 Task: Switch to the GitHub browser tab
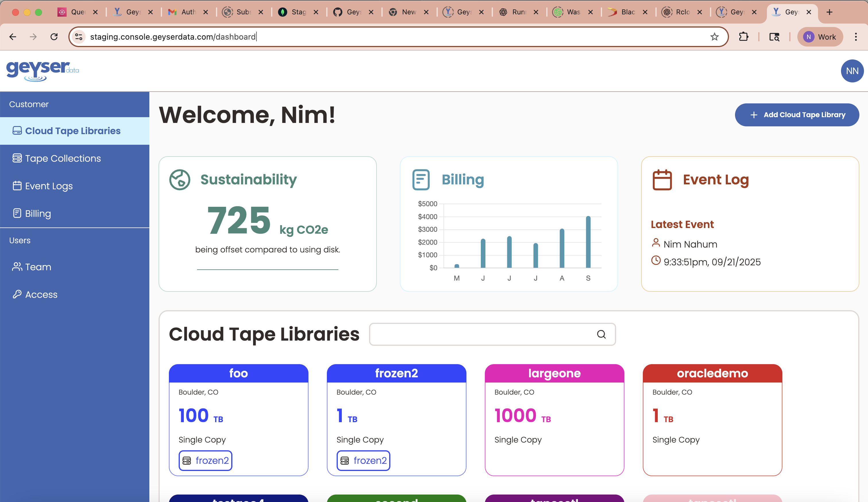(348, 12)
